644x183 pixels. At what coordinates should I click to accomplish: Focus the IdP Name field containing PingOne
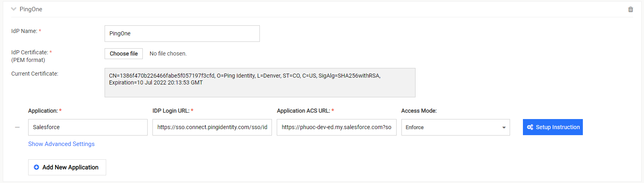point(182,33)
